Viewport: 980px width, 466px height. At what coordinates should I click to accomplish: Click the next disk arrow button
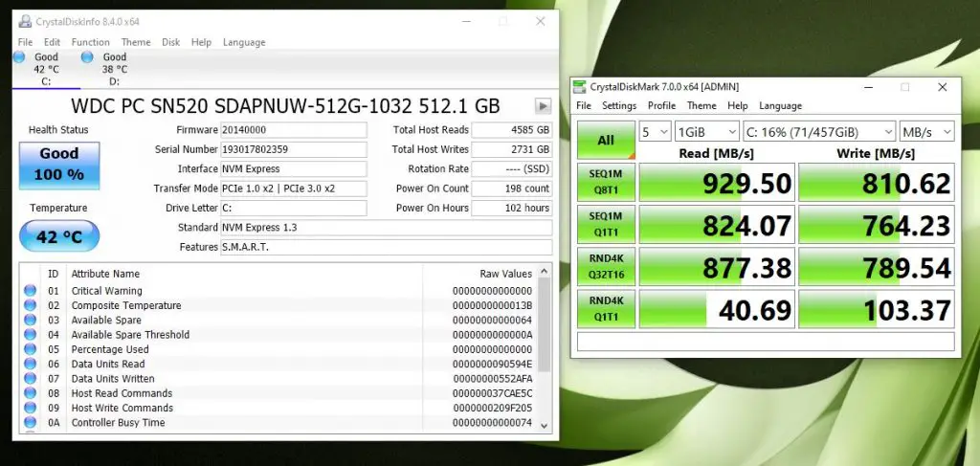[544, 106]
